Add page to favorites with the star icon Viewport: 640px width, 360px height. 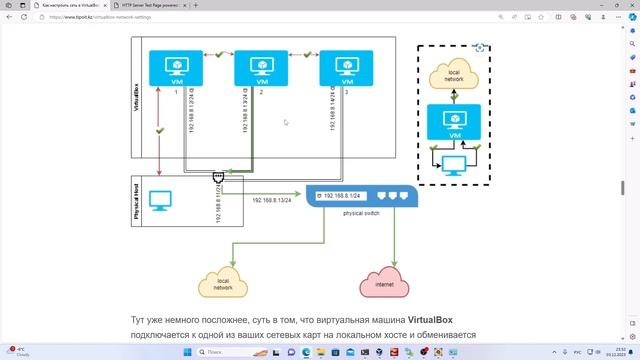click(541, 17)
